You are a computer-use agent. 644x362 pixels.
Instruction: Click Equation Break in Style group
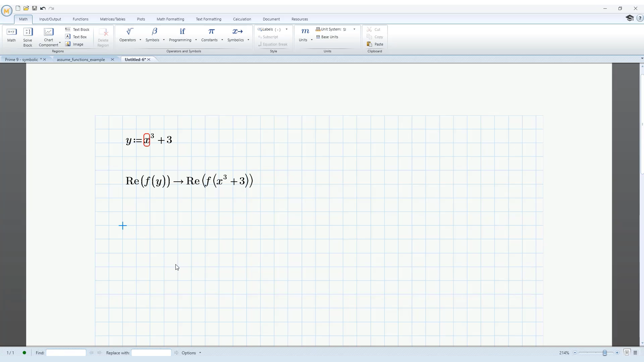point(272,44)
